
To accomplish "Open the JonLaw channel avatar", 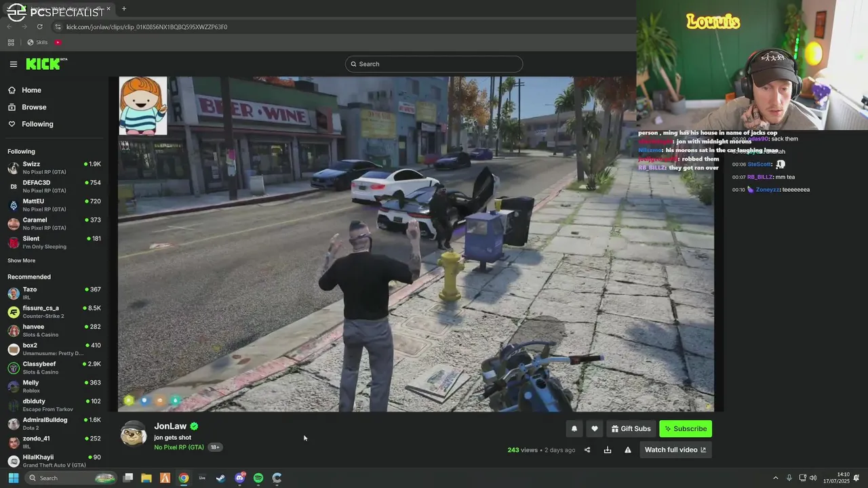I will [x=134, y=434].
